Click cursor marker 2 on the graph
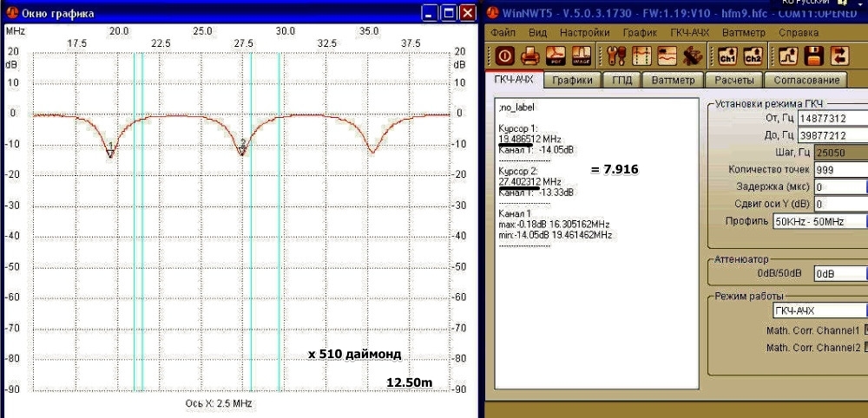This screenshot has height=418, width=868. [x=242, y=147]
